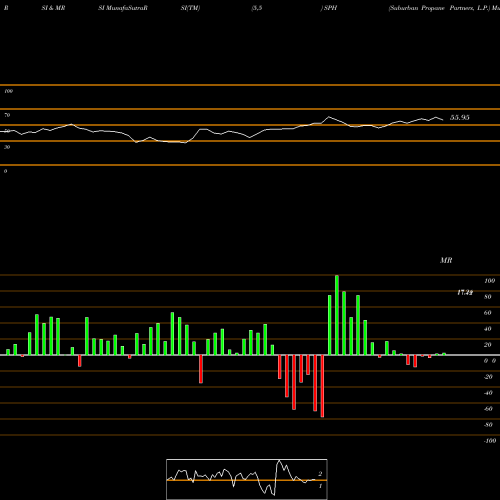Click the RSI value label 55.95

(459, 118)
